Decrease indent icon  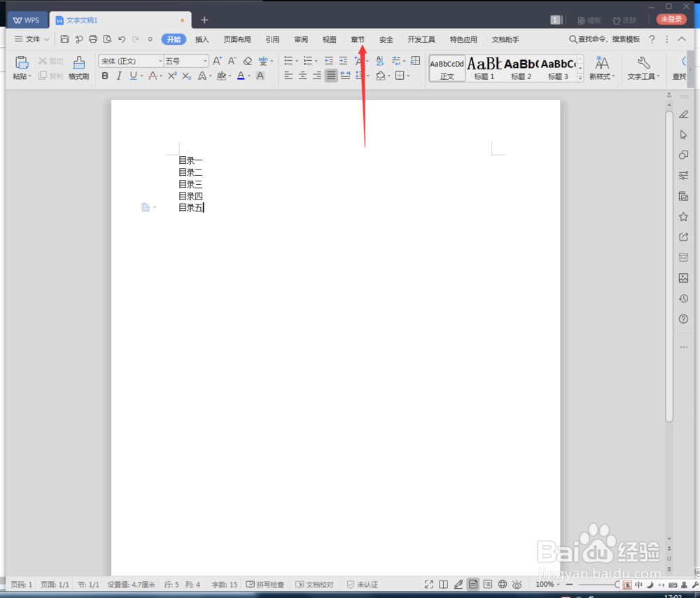(328, 61)
